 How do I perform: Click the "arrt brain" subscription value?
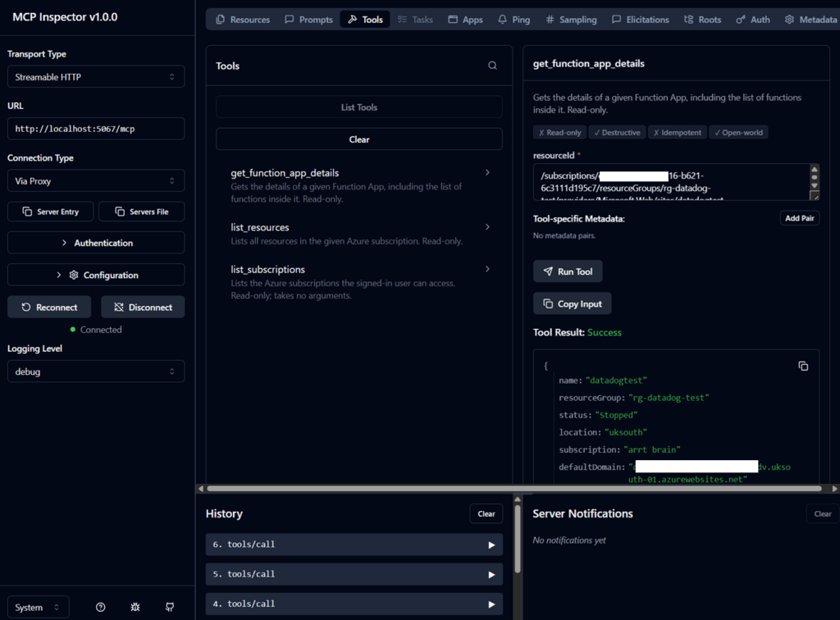[x=652, y=449]
